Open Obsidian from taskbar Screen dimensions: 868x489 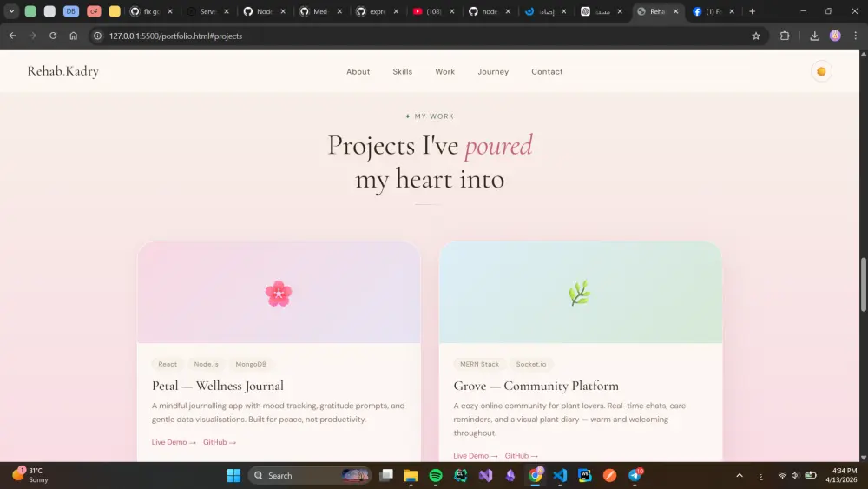pos(510,475)
